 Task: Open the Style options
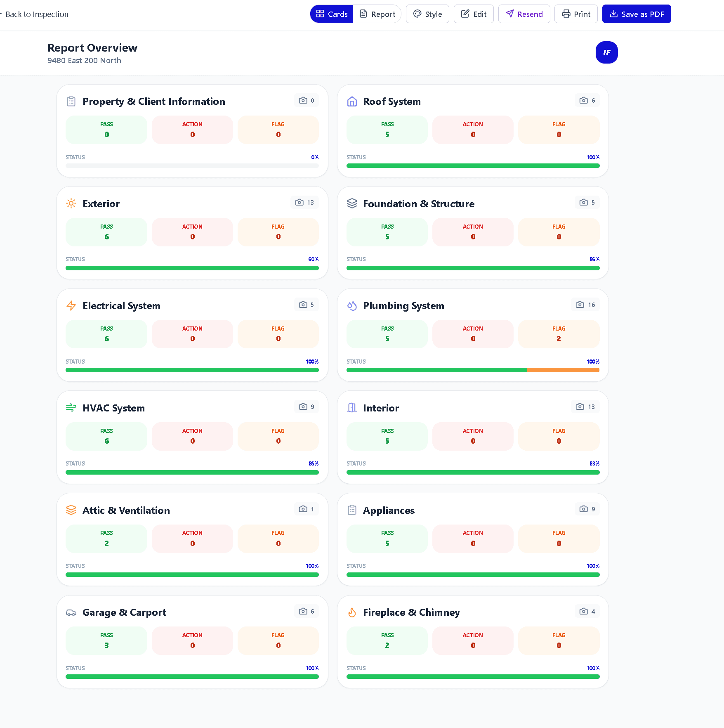(x=427, y=14)
